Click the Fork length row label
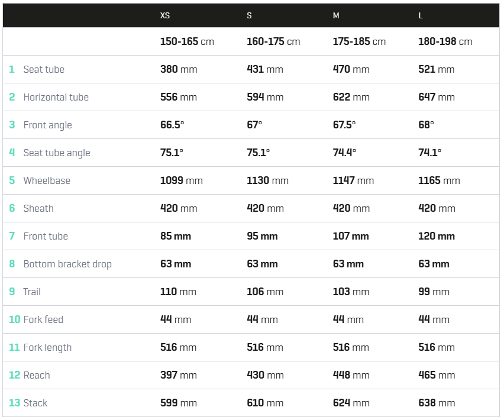Image resolution: width=504 pixels, height=420 pixels. [x=47, y=347]
